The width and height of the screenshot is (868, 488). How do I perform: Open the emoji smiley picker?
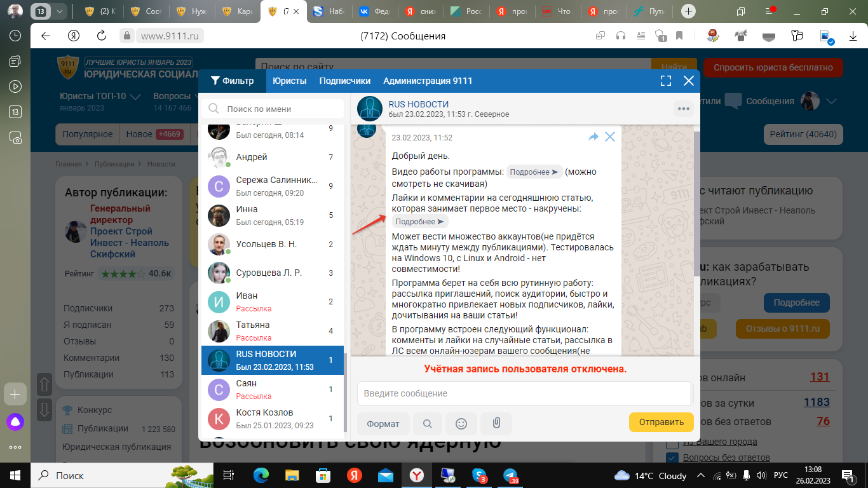[x=461, y=423]
